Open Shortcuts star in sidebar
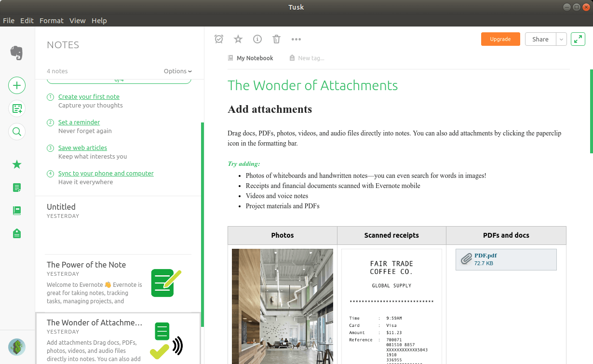The width and height of the screenshot is (593, 364). [17, 164]
